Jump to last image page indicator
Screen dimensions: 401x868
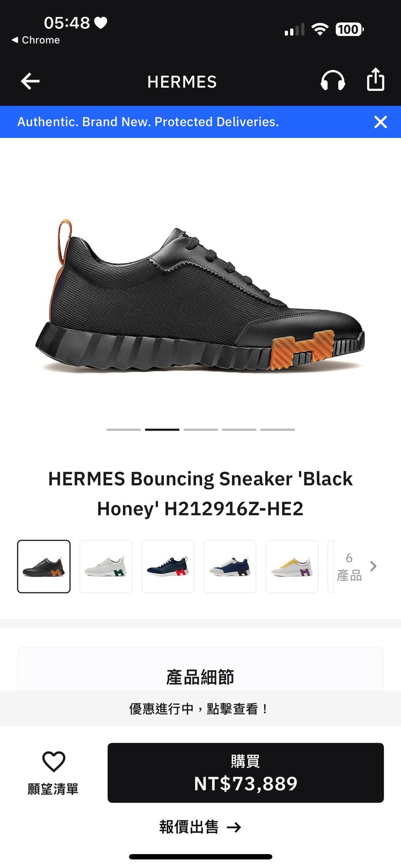278,429
